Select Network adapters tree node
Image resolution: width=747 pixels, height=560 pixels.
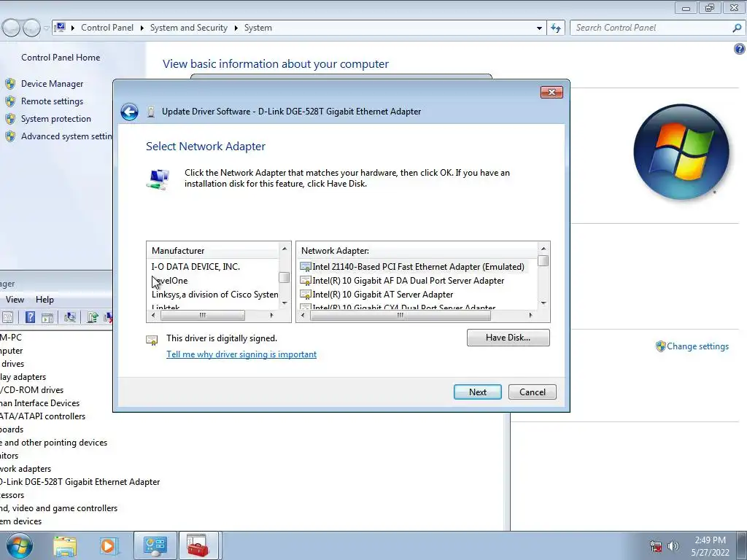click(26, 469)
